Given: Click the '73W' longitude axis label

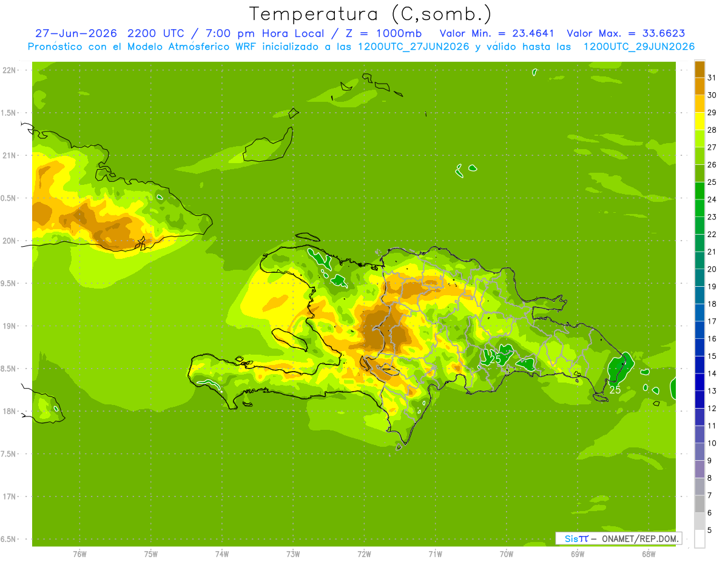Looking at the screenshot, I should click(293, 555).
